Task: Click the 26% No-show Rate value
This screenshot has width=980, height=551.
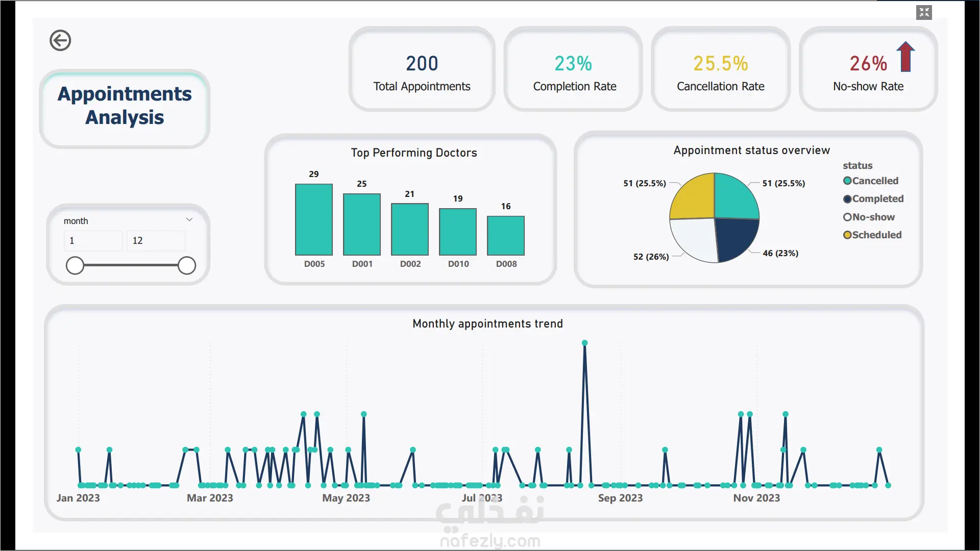Action: pyautogui.click(x=868, y=63)
